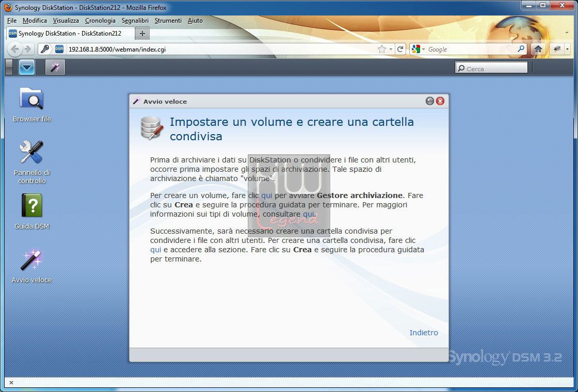Click 'qui' link for creating shared folder

(x=155, y=250)
